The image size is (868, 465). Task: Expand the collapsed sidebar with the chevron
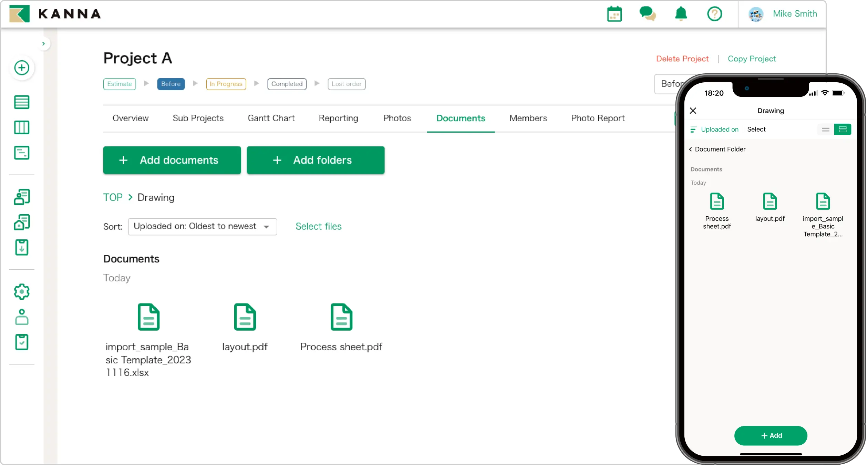click(44, 43)
